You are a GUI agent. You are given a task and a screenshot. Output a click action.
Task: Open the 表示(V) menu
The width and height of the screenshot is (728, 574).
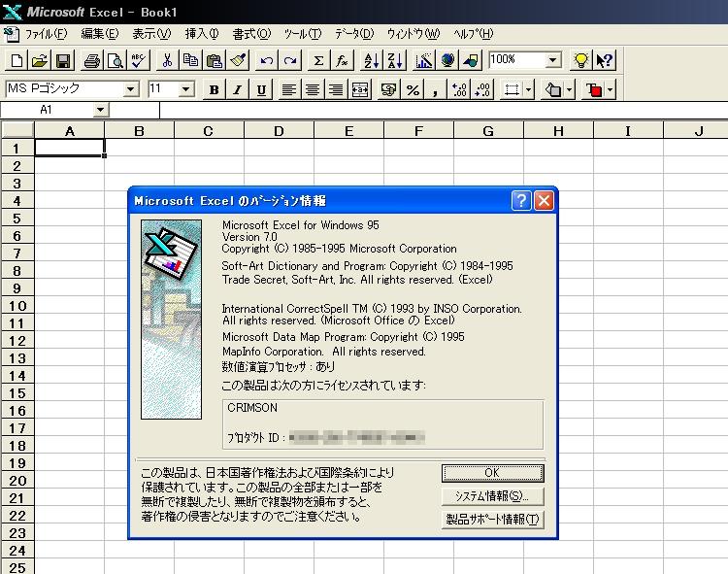151,34
